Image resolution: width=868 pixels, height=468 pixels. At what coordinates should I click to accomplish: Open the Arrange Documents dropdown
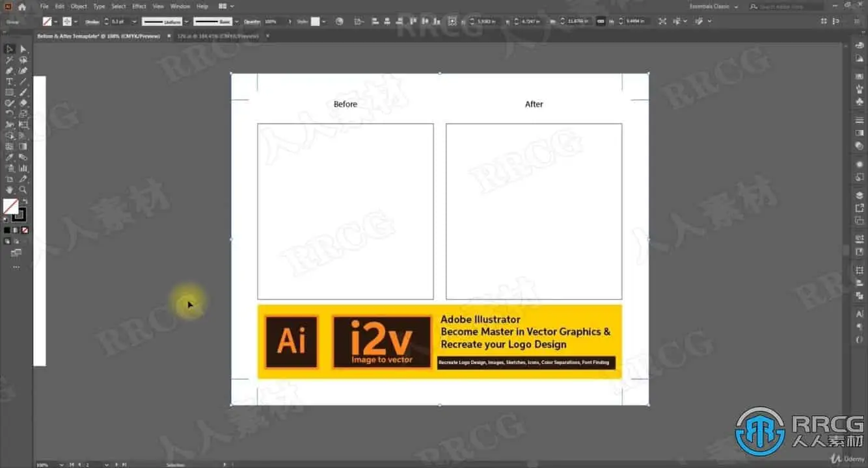point(226,6)
